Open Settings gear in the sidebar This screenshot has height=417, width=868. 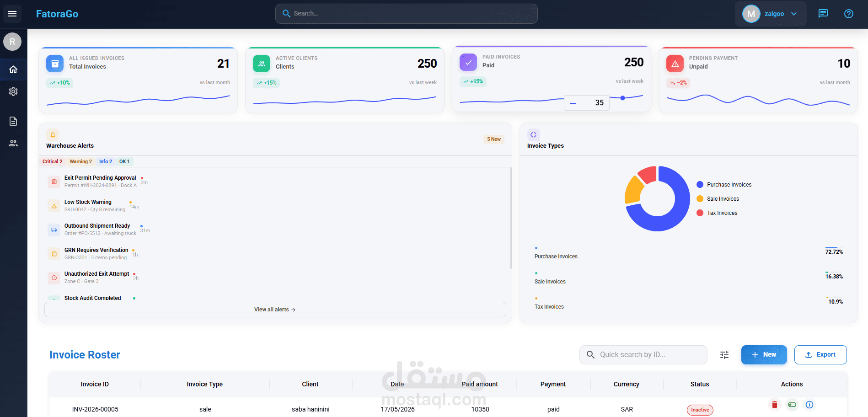point(13,91)
